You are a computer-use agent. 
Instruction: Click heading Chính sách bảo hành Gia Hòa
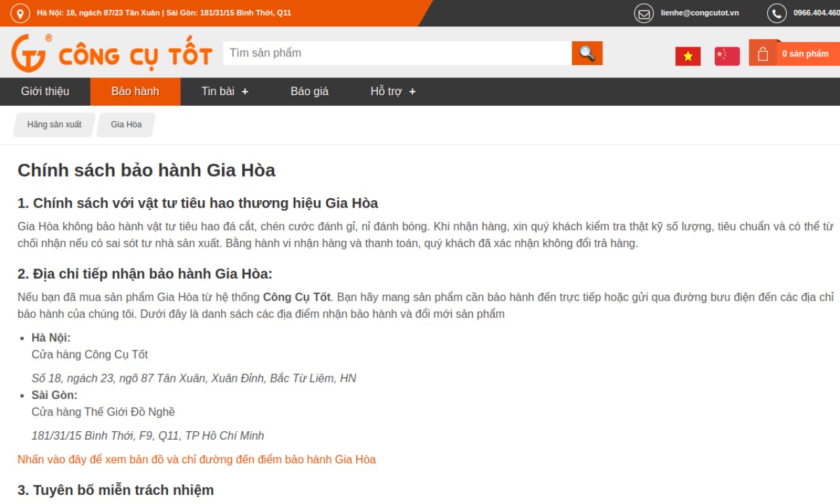pyautogui.click(x=146, y=171)
